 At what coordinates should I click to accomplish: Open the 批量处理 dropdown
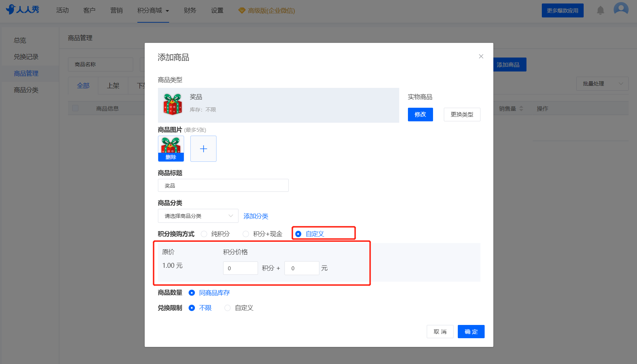[602, 84]
